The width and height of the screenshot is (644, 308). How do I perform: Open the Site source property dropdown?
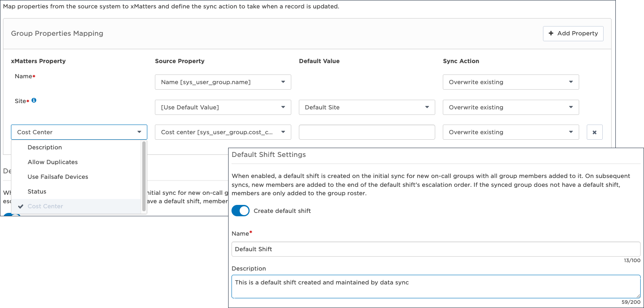pyautogui.click(x=223, y=107)
